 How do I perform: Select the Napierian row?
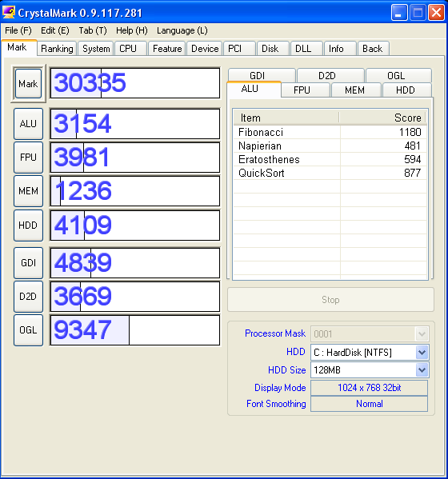(x=330, y=146)
